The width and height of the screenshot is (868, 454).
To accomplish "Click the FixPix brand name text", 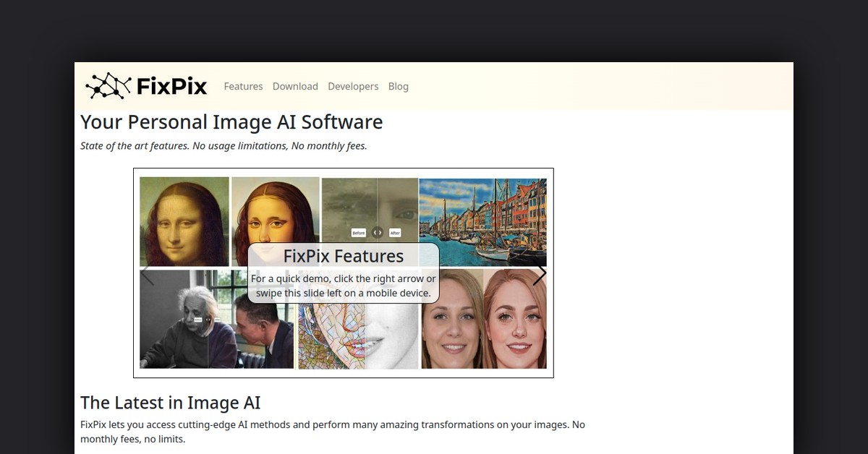I will [171, 87].
